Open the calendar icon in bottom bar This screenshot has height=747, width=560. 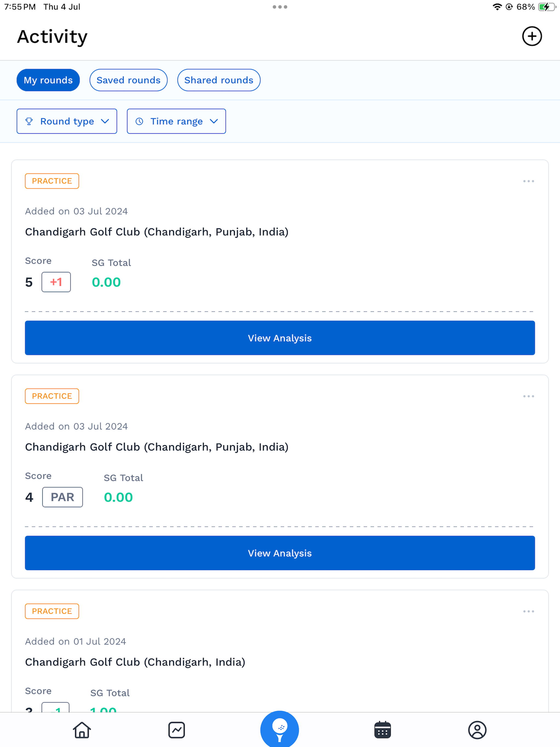tap(383, 730)
